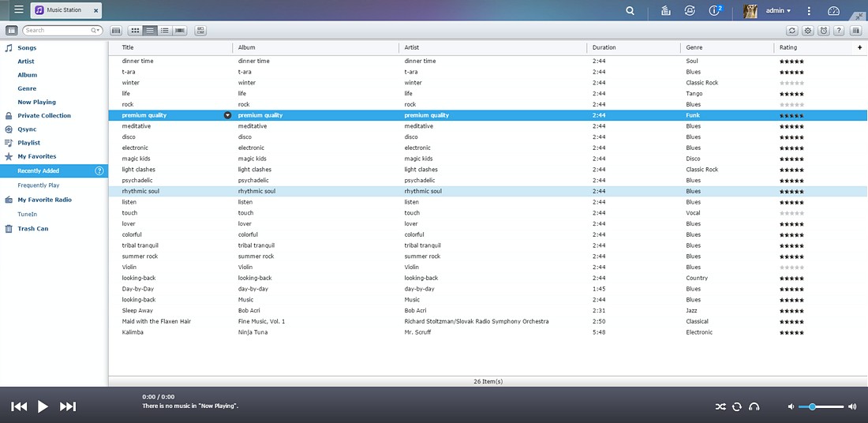Open the help question mark button
This screenshot has height=423, width=868.
(840, 31)
